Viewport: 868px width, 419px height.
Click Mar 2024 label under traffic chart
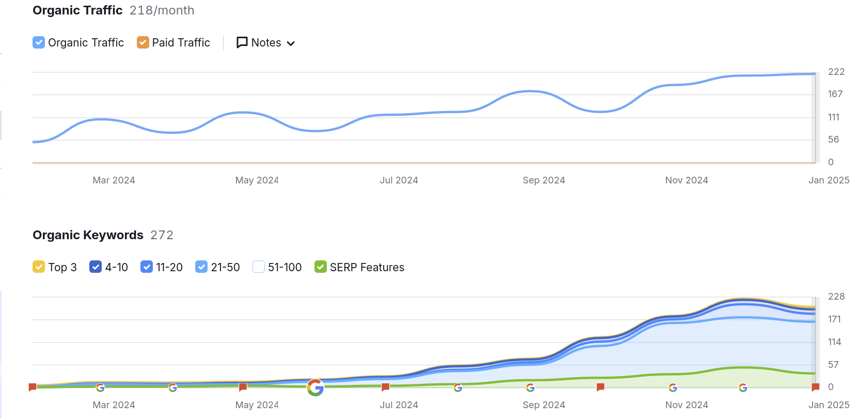coord(114,180)
